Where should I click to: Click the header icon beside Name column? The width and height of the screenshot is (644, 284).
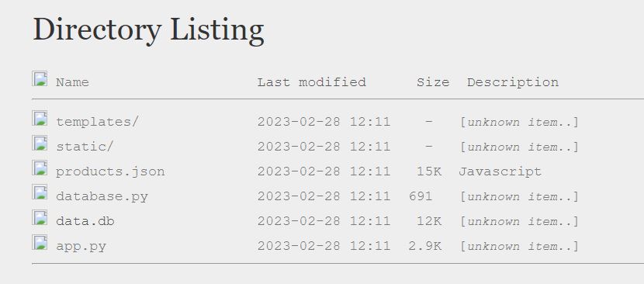point(40,78)
